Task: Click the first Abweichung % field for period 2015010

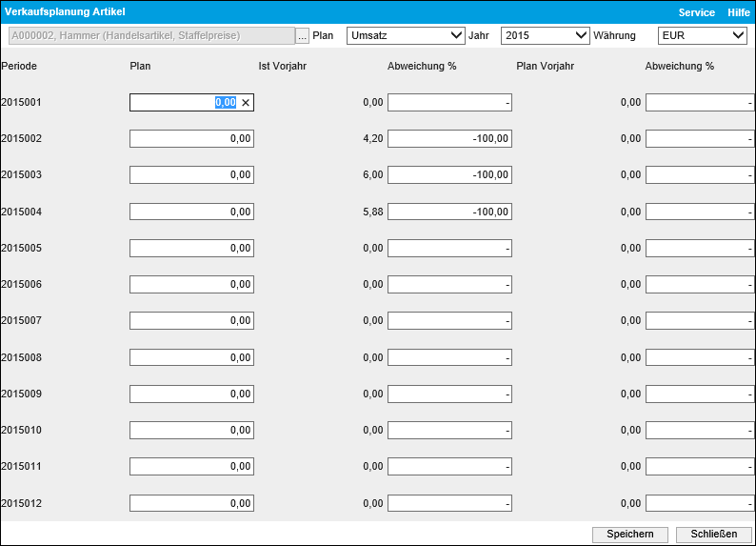Action: tap(449, 431)
